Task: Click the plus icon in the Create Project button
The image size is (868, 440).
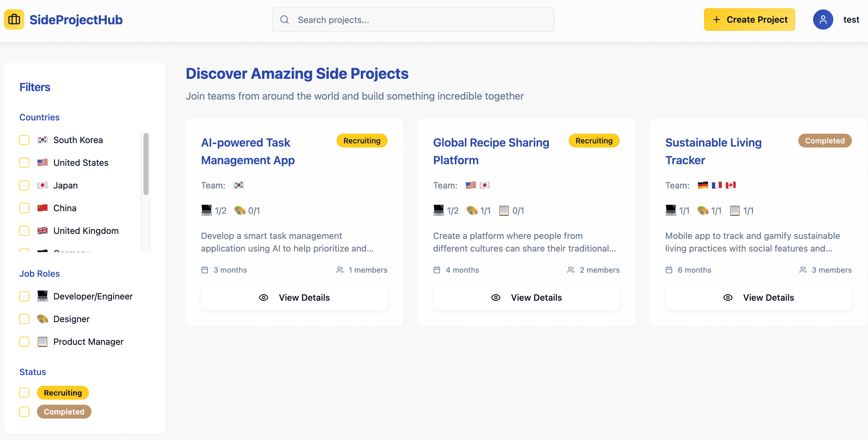Action: pos(717,20)
